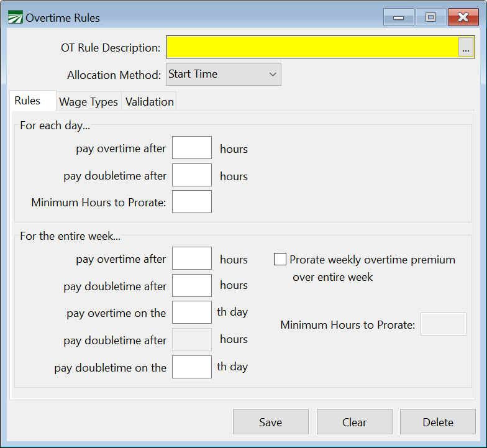Image resolution: width=487 pixels, height=448 pixels.
Task: Switch to the Wage Types tab
Action: pos(88,102)
